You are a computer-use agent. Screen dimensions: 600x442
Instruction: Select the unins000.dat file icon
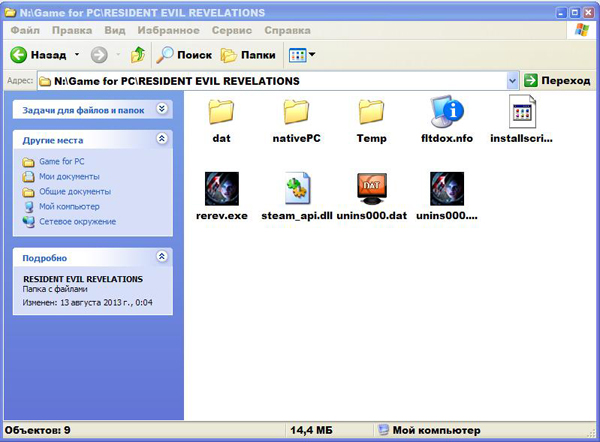[372, 189]
